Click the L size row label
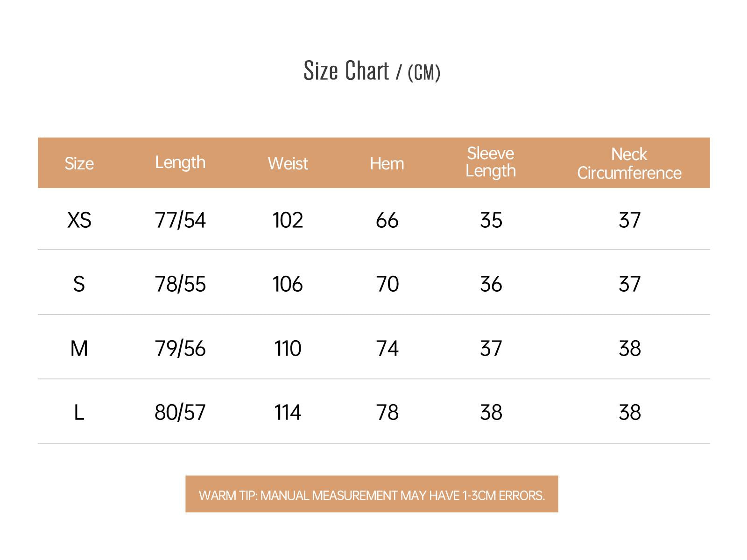This screenshot has height=560, width=747. (x=79, y=413)
